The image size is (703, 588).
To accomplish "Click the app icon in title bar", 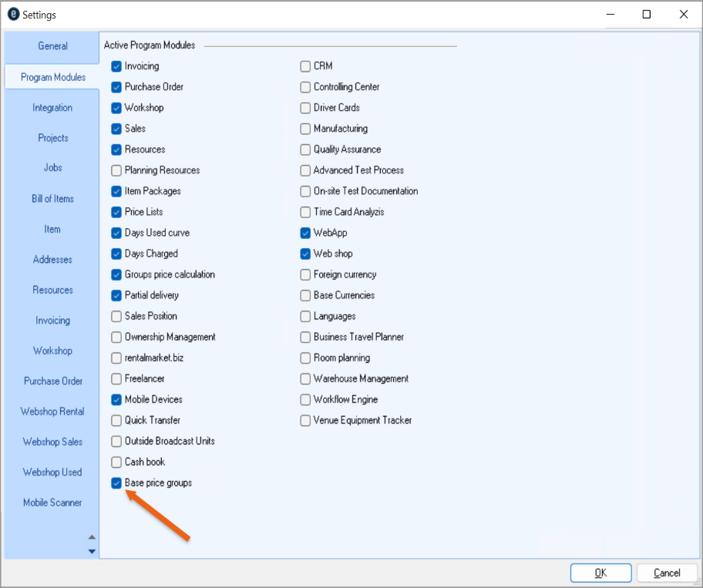I will pos(13,15).
